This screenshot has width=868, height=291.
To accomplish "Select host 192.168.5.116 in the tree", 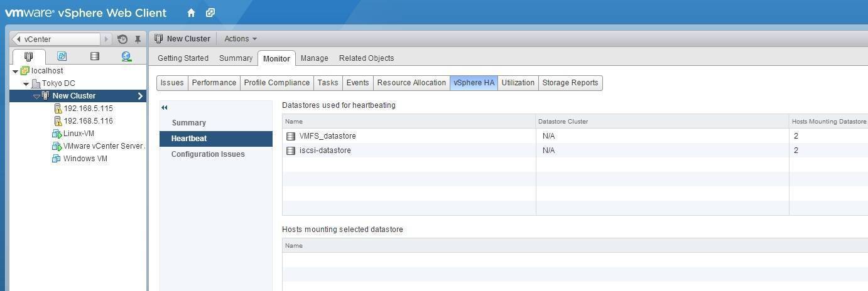I will coord(88,121).
